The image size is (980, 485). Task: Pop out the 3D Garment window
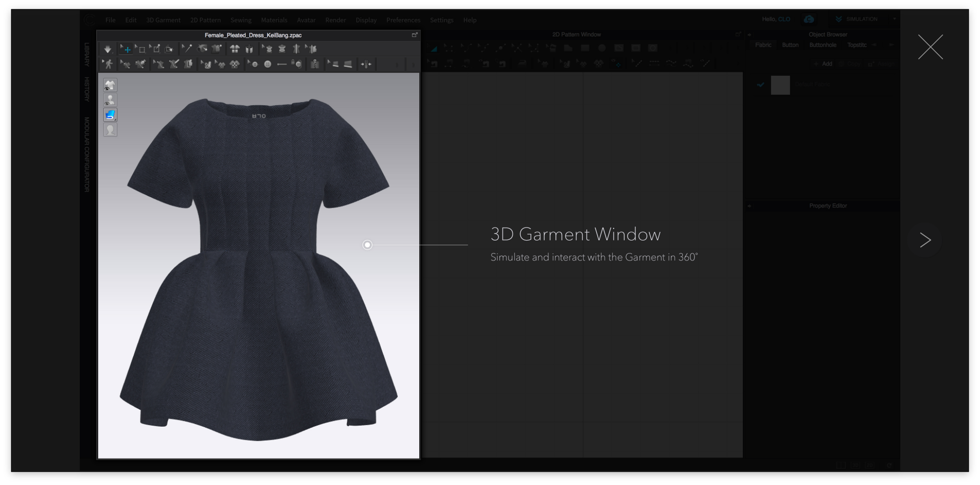coord(414,35)
